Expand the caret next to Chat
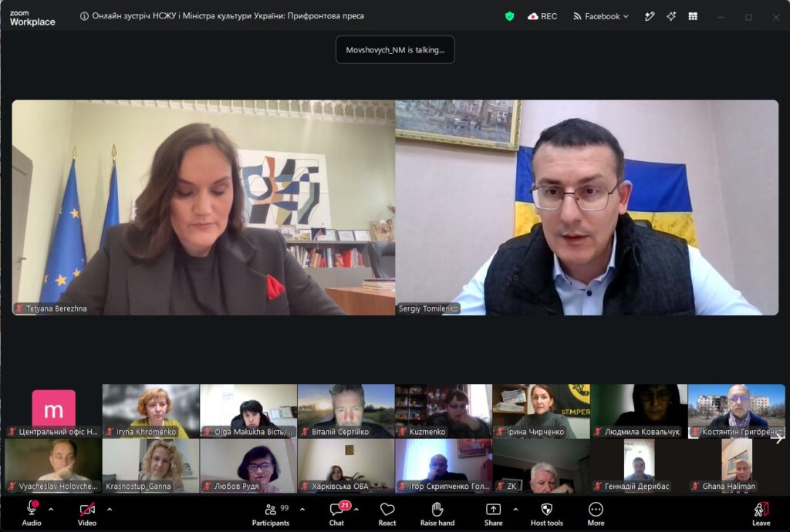 click(x=356, y=510)
